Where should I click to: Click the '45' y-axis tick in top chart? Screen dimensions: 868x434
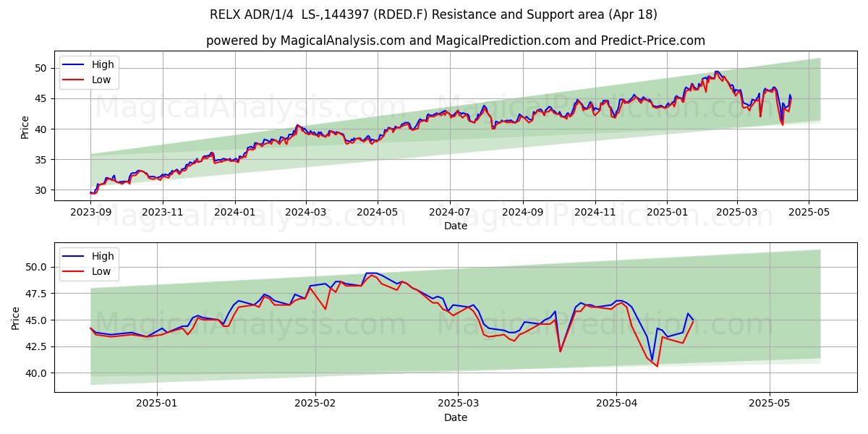[x=42, y=98]
